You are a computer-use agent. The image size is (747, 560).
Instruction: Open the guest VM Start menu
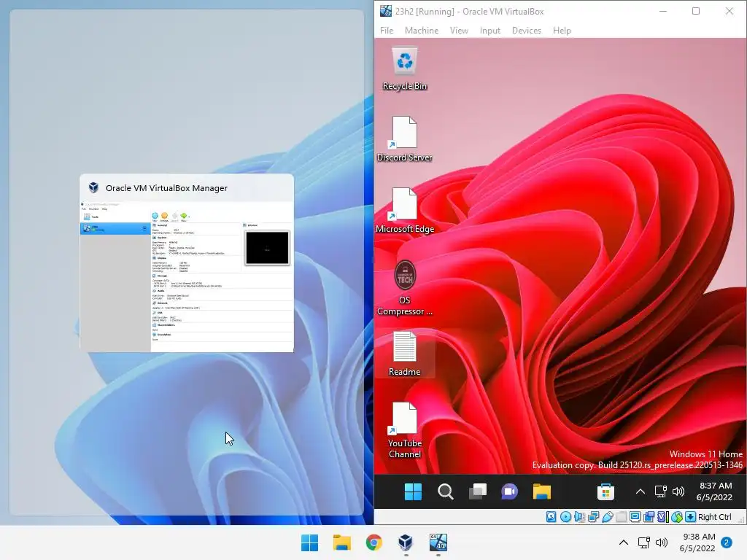point(413,491)
